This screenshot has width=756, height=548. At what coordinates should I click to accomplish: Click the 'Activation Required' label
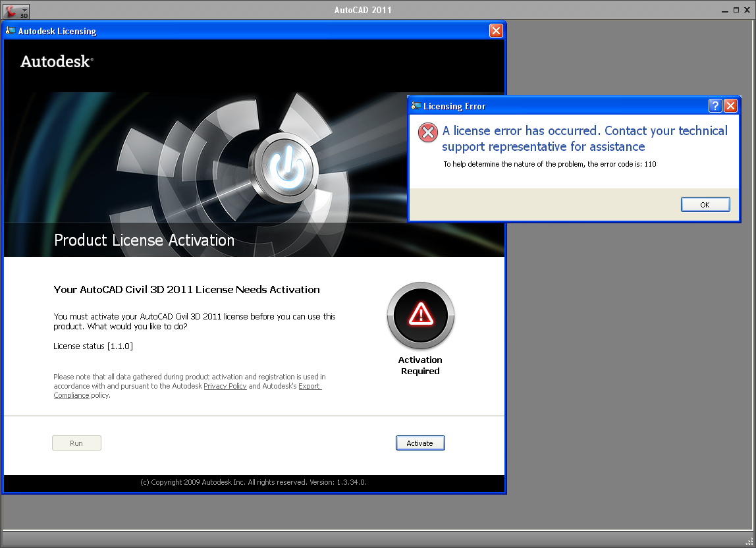click(420, 366)
